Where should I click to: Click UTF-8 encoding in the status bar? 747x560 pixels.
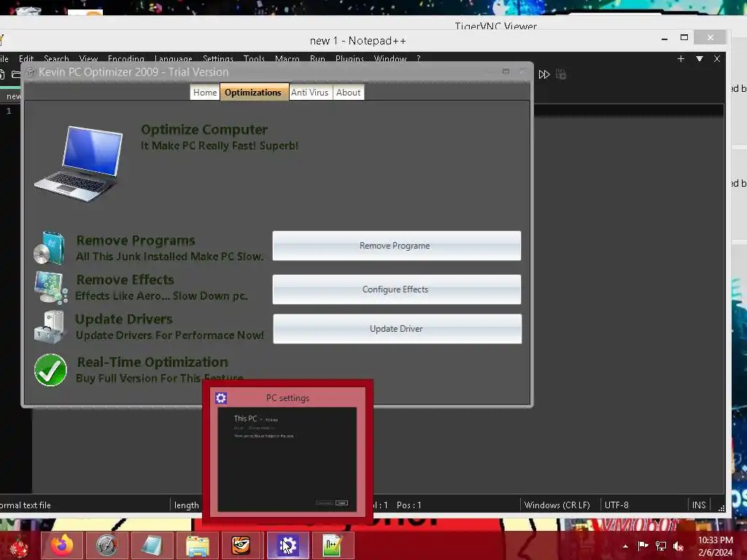[616, 505]
